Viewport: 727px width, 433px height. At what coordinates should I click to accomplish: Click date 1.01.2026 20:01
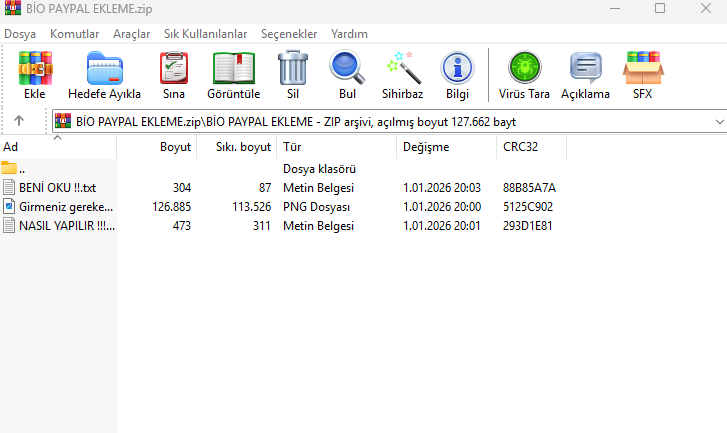click(441, 226)
